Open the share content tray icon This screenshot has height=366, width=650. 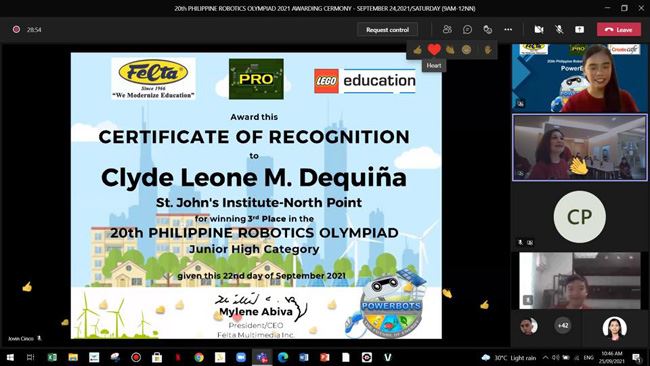coord(579,29)
